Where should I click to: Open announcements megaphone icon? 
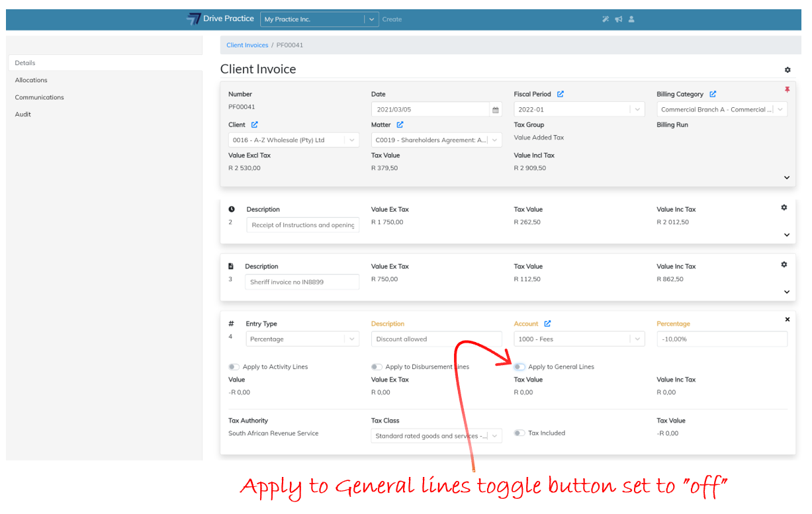[618, 19]
